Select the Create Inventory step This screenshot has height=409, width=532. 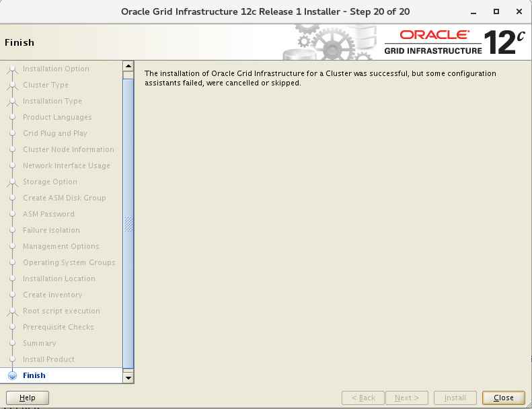click(x=52, y=295)
